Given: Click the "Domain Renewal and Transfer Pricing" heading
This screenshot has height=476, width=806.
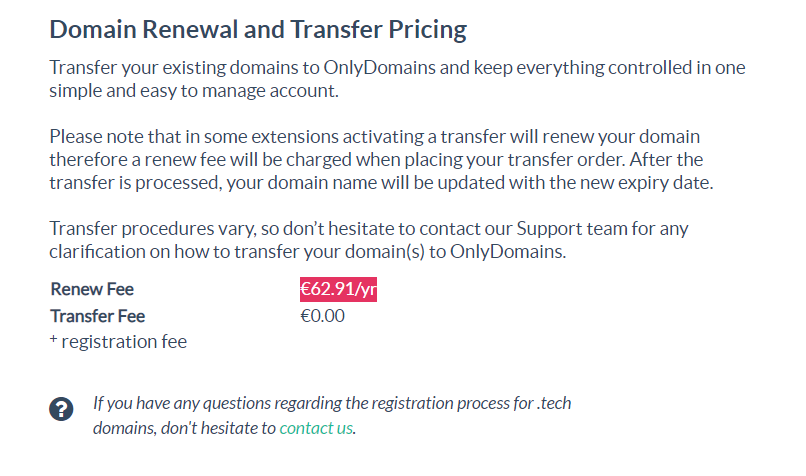Looking at the screenshot, I should 258,29.
